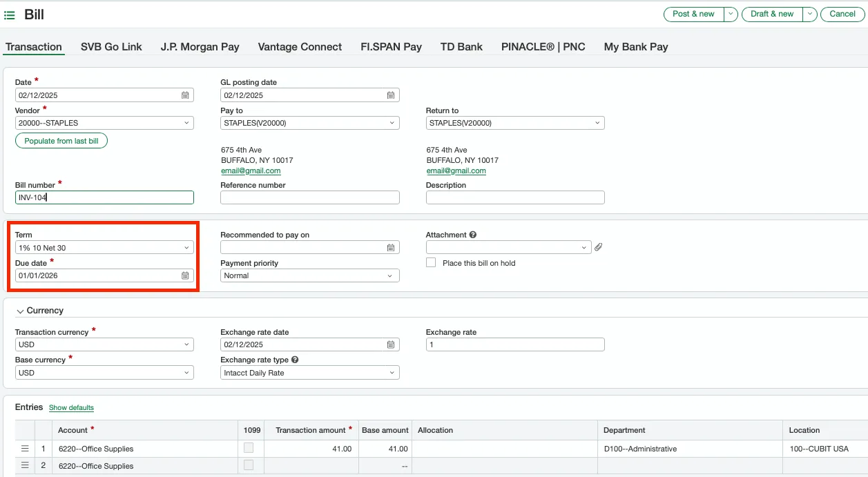Screen dimensions: 868x477
Task: Open the Attachment dropdown
Action: pos(509,247)
